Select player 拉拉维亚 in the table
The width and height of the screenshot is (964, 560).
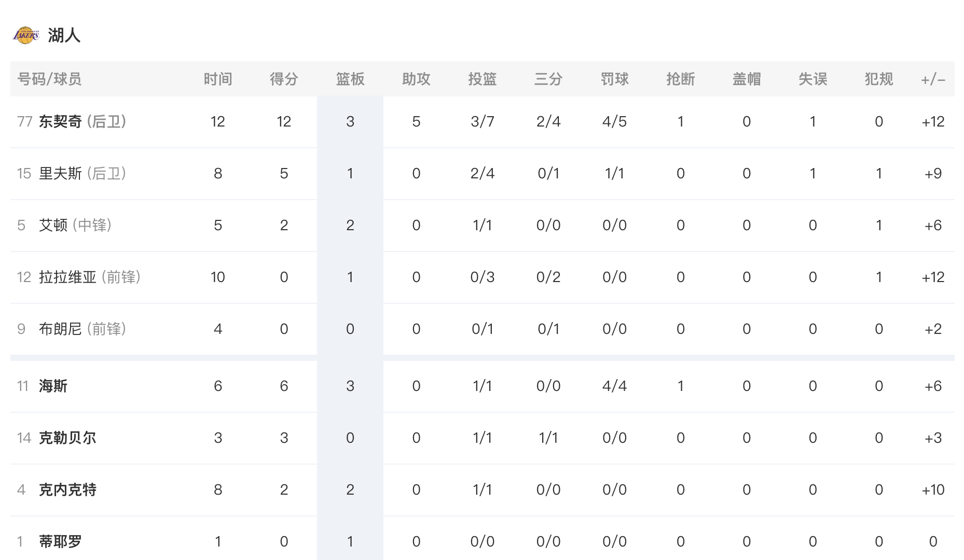pyautogui.click(x=67, y=277)
